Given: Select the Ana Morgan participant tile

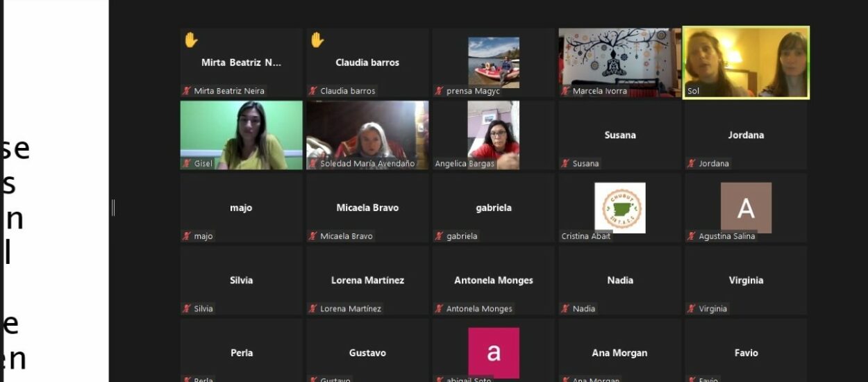Looking at the screenshot, I should click(x=620, y=350).
